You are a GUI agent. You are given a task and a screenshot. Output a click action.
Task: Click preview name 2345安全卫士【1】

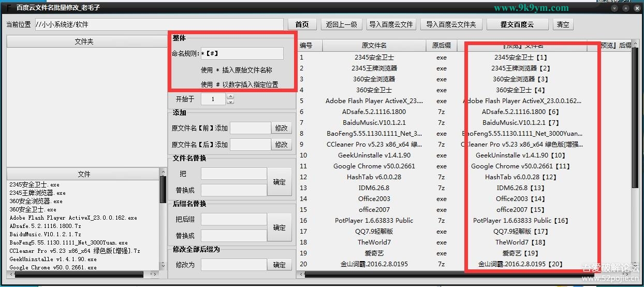tap(520, 57)
